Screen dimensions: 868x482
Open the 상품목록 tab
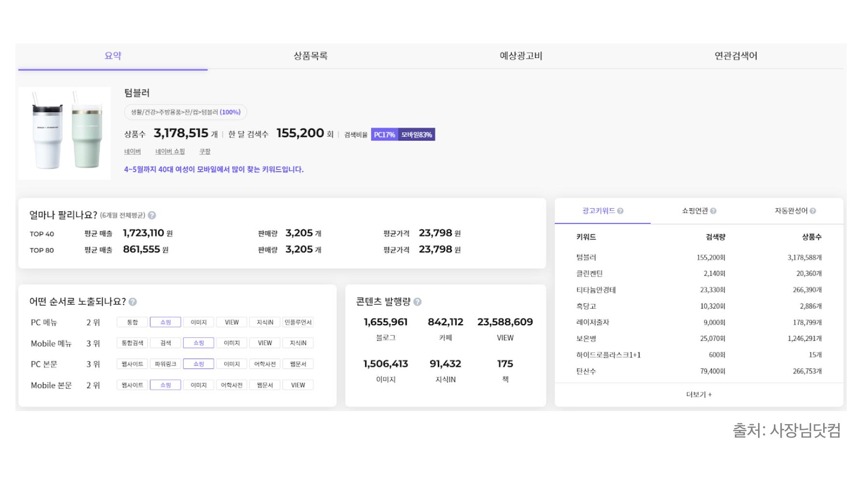[311, 56]
